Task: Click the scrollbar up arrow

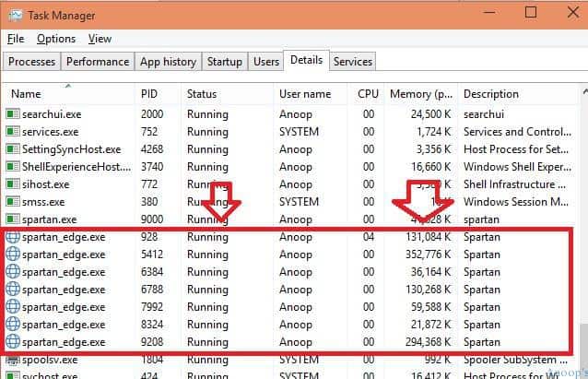Action: point(584,92)
